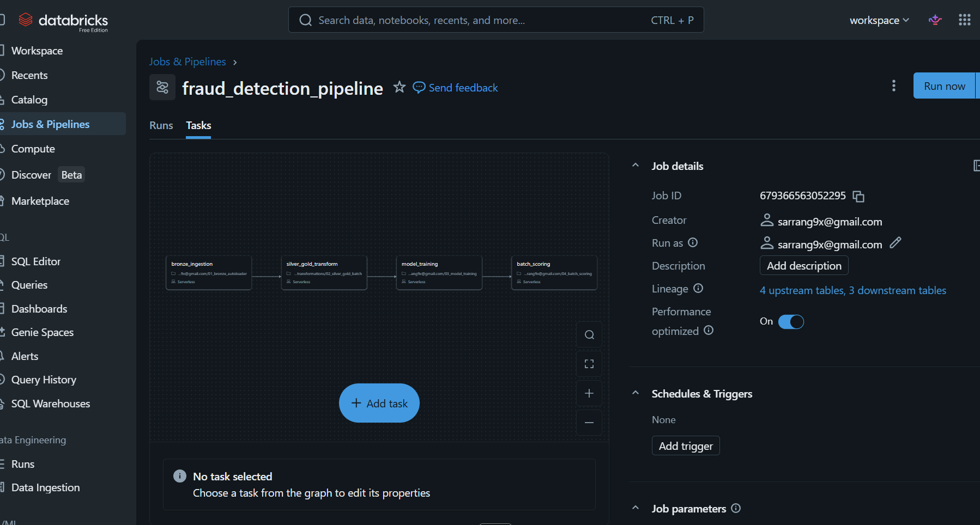Click the Send feedback speech icon
This screenshot has width=980, height=525.
tap(419, 87)
